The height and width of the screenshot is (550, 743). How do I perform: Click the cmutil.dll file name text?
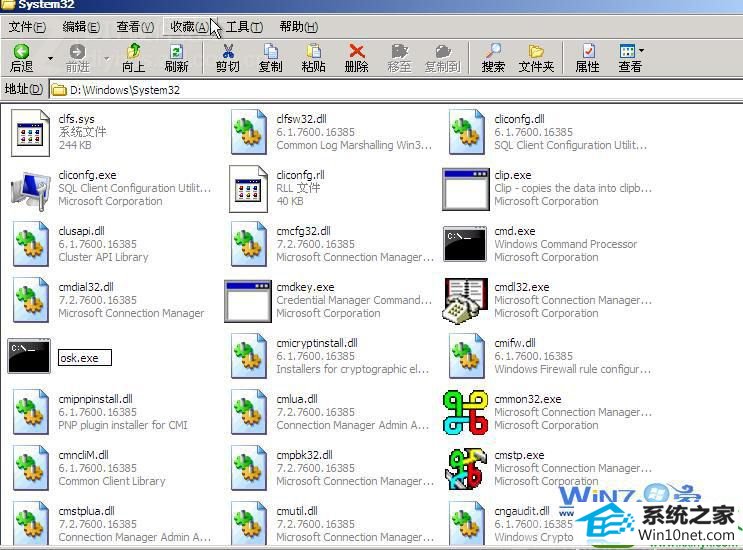coord(297,511)
